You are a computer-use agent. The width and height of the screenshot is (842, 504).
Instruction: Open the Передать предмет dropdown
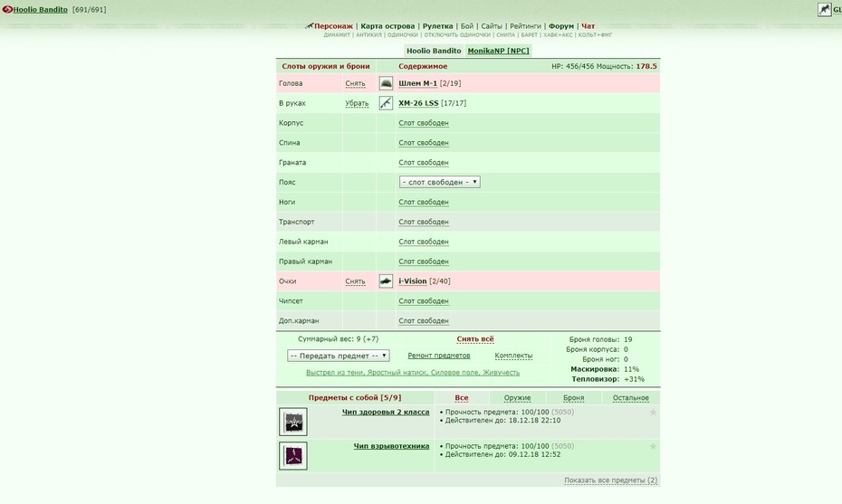tap(339, 356)
